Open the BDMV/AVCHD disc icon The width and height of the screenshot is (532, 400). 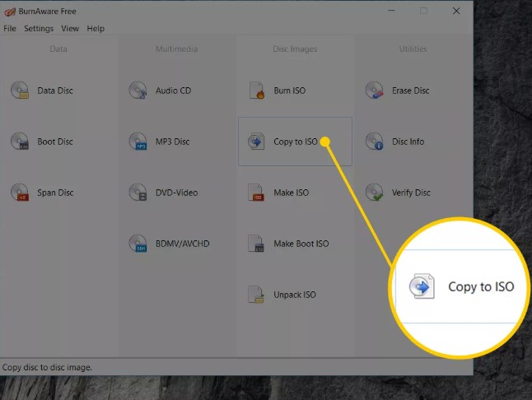(x=138, y=244)
